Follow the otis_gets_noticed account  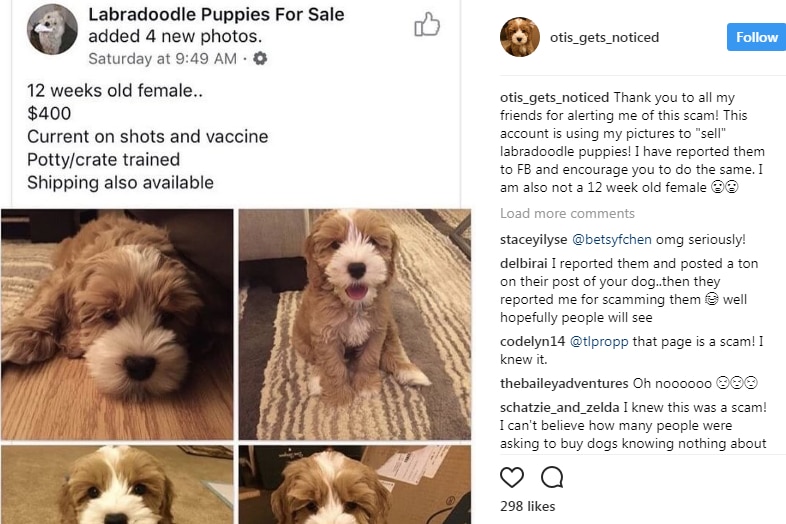coord(756,37)
